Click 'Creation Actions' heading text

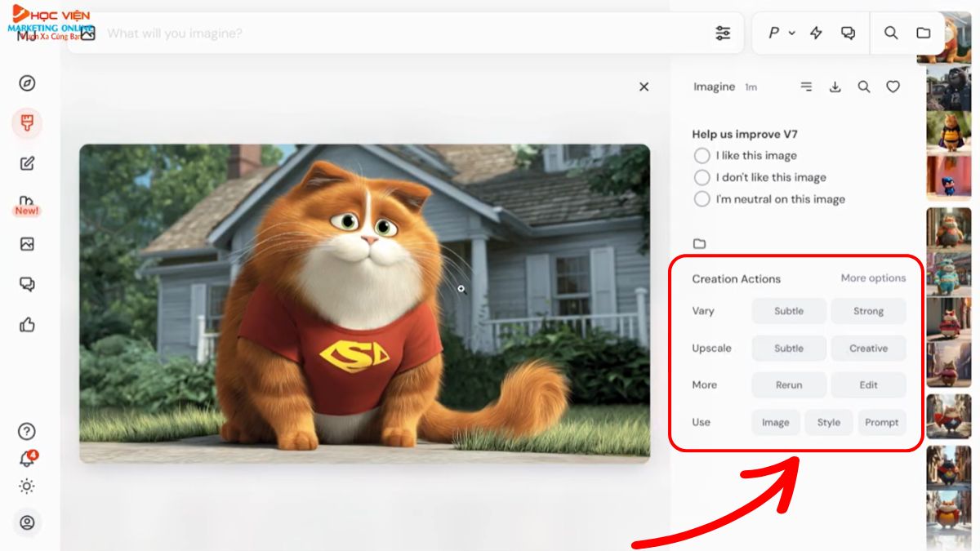pos(737,278)
